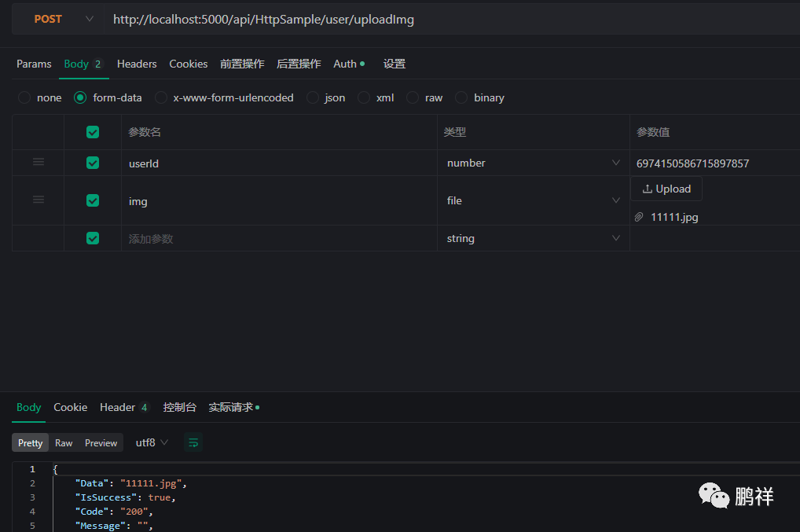Screen dimensions: 800x532
Task: Open the 后置操作 tab
Action: click(299, 64)
